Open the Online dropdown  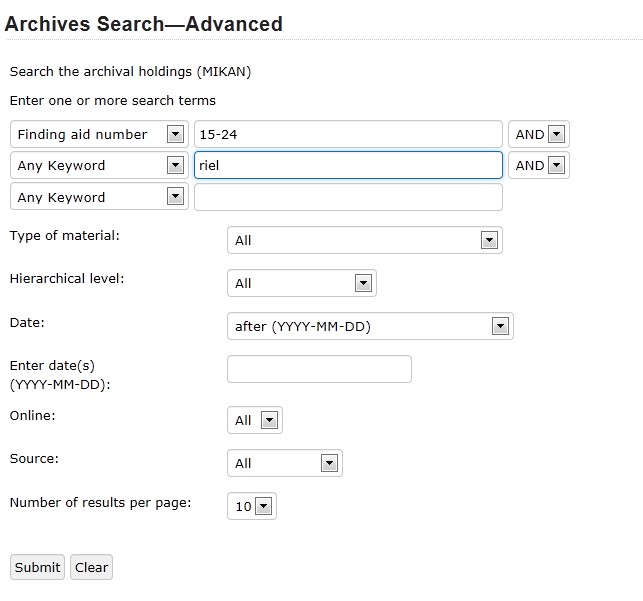[x=255, y=420]
